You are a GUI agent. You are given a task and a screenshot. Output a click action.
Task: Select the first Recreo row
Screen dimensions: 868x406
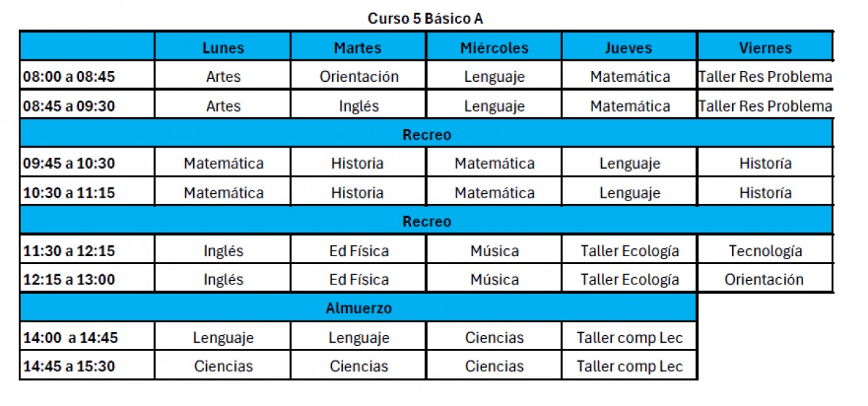pos(427,134)
